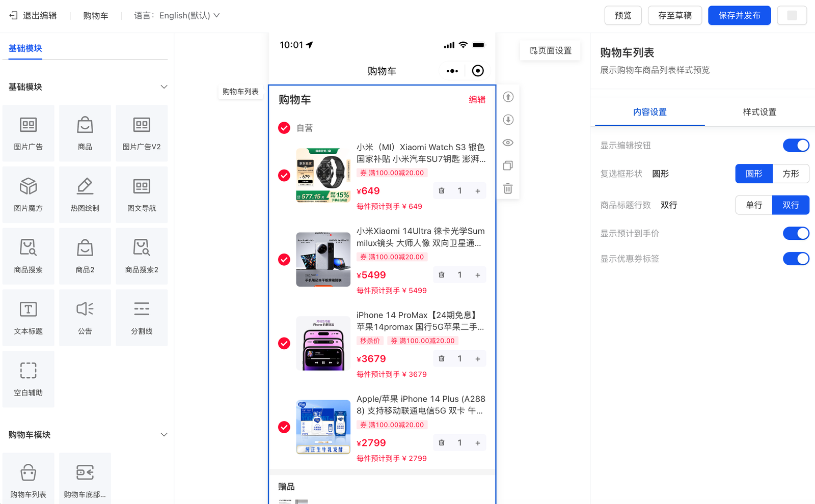This screenshot has height=504, width=815.
Task: Click the Xiaomi Watch S3 product thumbnail
Action: (x=323, y=175)
